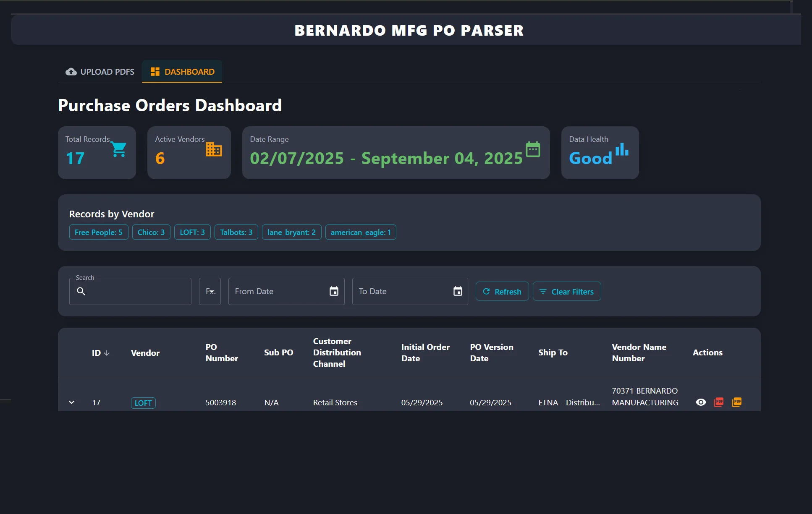Click the Total Records count 17
Image resolution: width=812 pixels, height=514 pixels.
point(75,158)
